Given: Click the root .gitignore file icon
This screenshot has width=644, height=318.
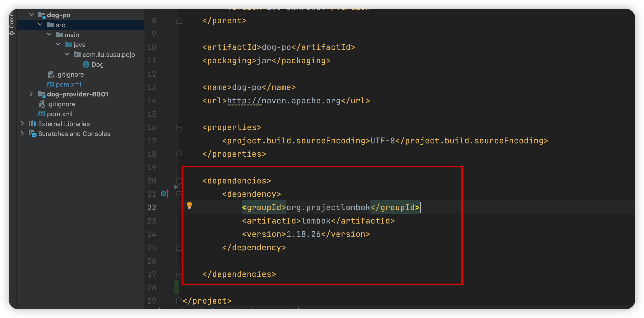Looking at the screenshot, I should pyautogui.click(x=42, y=104).
